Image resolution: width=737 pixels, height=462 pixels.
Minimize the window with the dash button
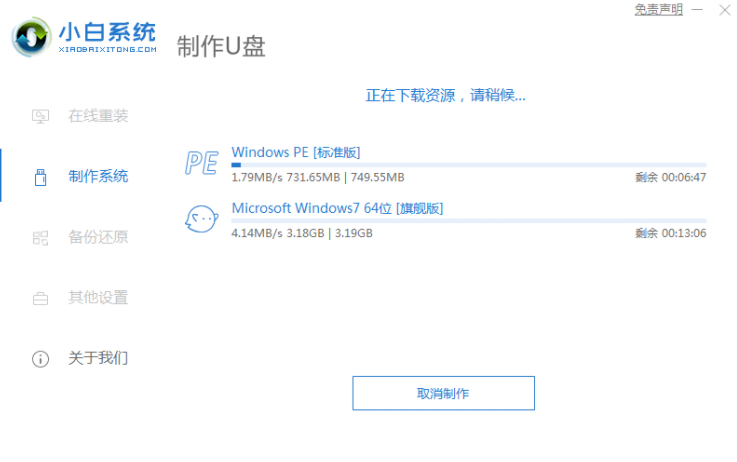coord(697,9)
